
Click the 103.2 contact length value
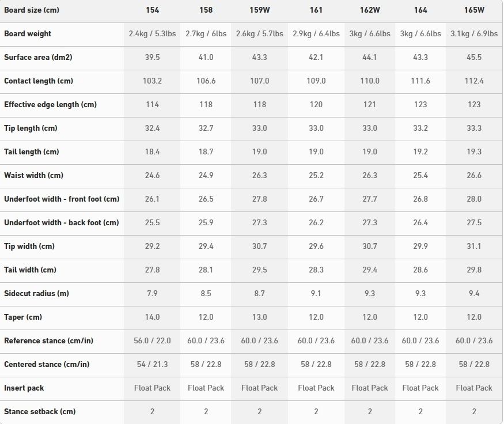coord(152,81)
